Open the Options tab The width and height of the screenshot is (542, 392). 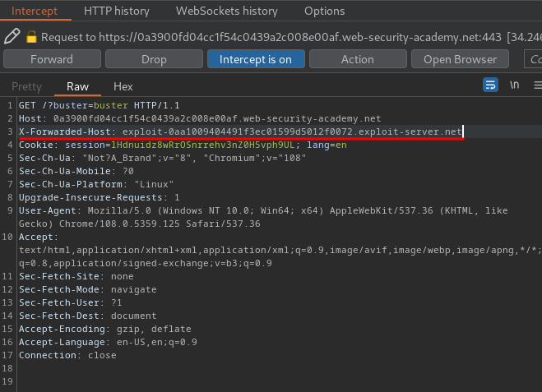325,11
